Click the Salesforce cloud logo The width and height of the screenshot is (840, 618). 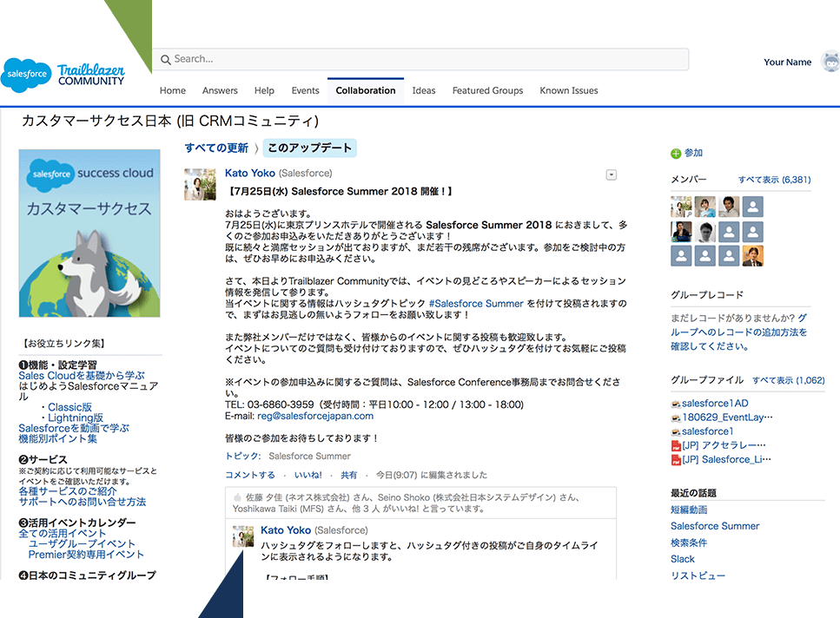[x=27, y=75]
